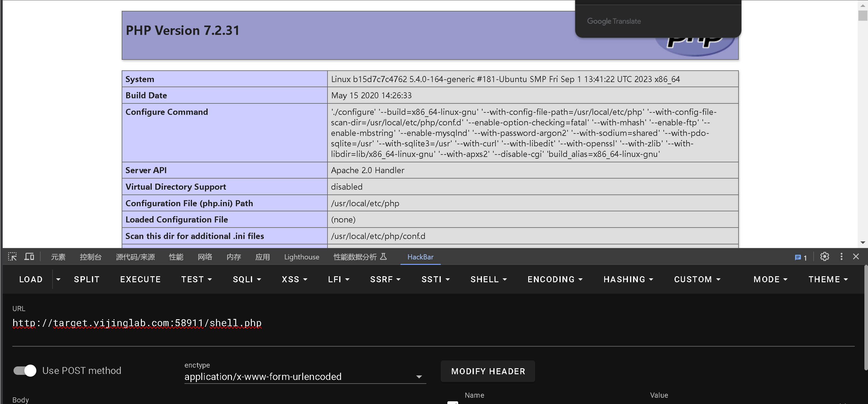Click the SPLIT button
868x404 pixels.
pos(87,279)
